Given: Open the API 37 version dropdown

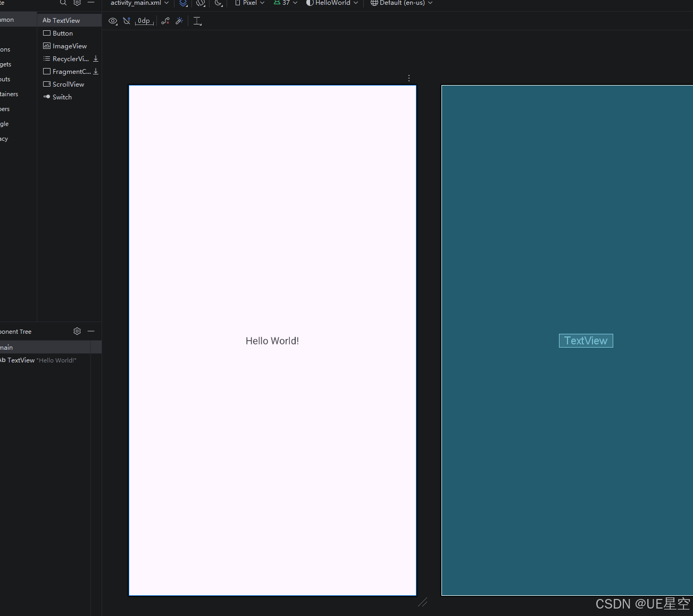Looking at the screenshot, I should [x=286, y=3].
